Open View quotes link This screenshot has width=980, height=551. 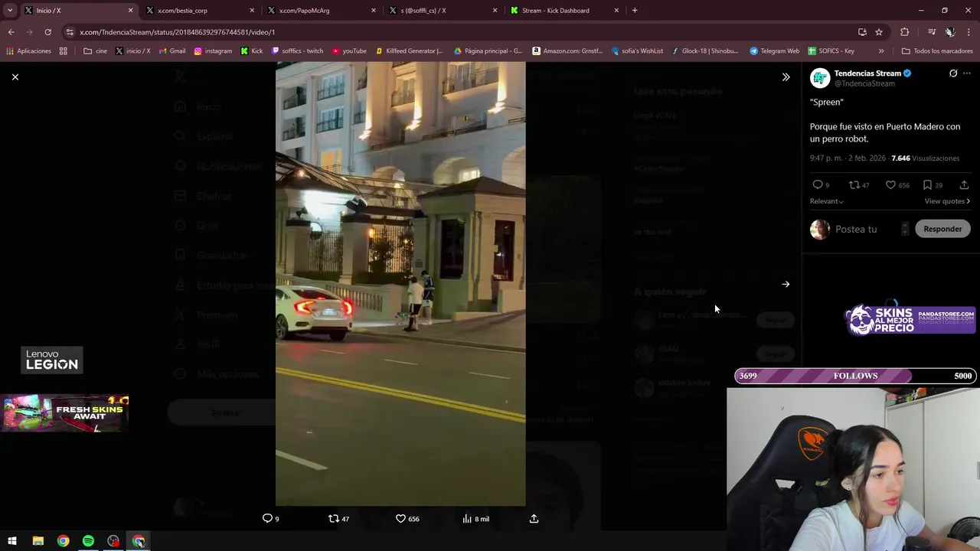(947, 201)
